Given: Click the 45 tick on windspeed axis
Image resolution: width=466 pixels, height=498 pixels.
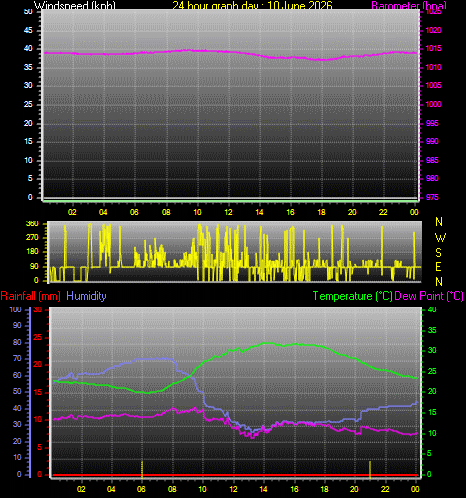Looking at the screenshot, I should pyautogui.click(x=28, y=30).
